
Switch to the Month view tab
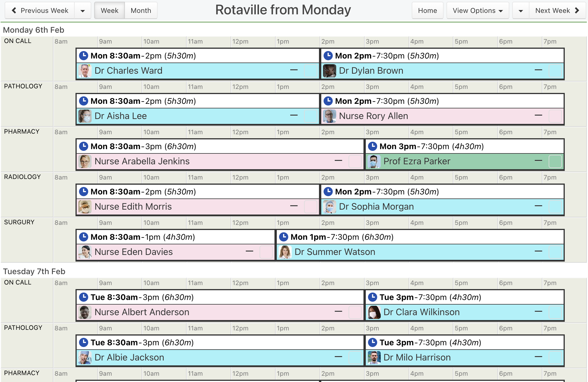click(x=141, y=11)
